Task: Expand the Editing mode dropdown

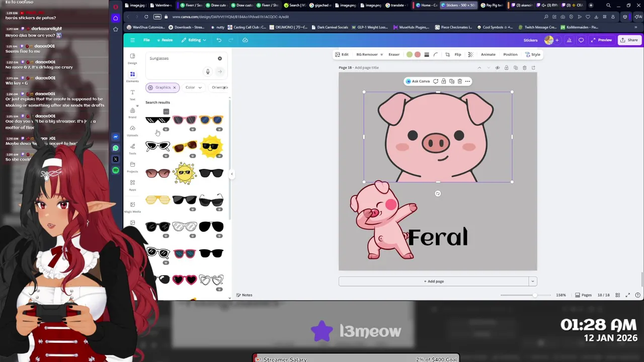Action: (194, 40)
